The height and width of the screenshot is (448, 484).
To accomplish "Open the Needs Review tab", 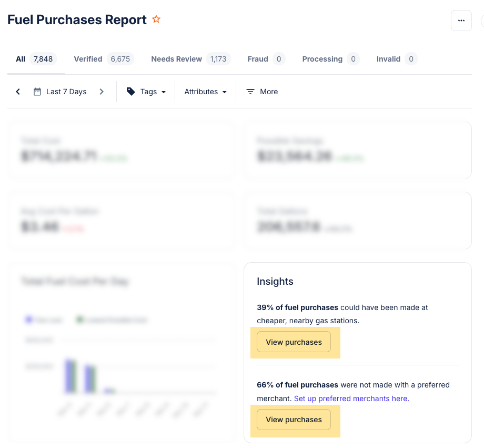I will point(190,59).
